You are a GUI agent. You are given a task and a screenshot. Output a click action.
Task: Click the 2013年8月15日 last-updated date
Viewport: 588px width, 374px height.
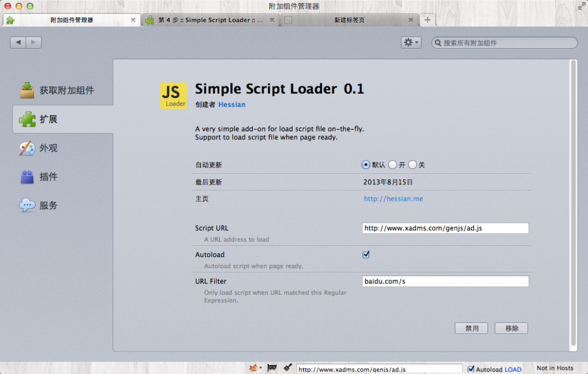click(x=388, y=182)
